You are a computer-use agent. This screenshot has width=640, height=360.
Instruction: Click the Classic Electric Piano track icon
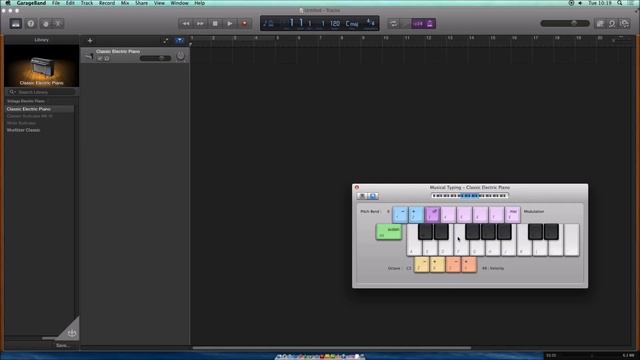89,56
